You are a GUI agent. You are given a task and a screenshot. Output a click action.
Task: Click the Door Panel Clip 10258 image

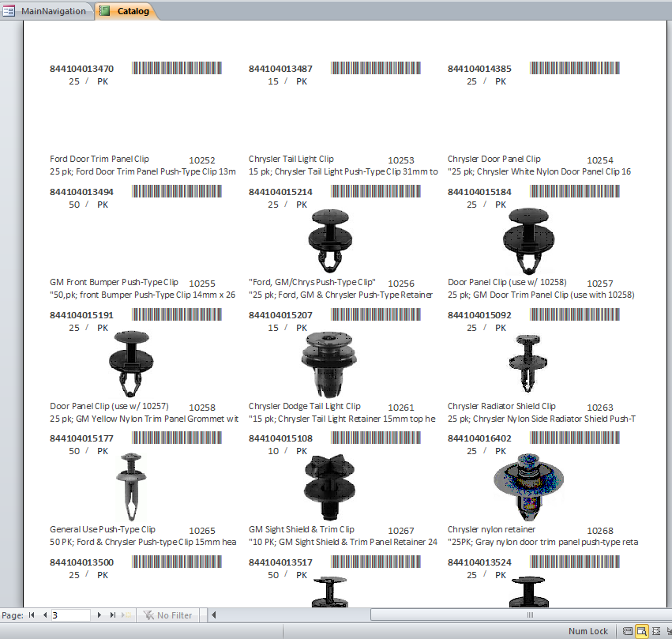131,364
